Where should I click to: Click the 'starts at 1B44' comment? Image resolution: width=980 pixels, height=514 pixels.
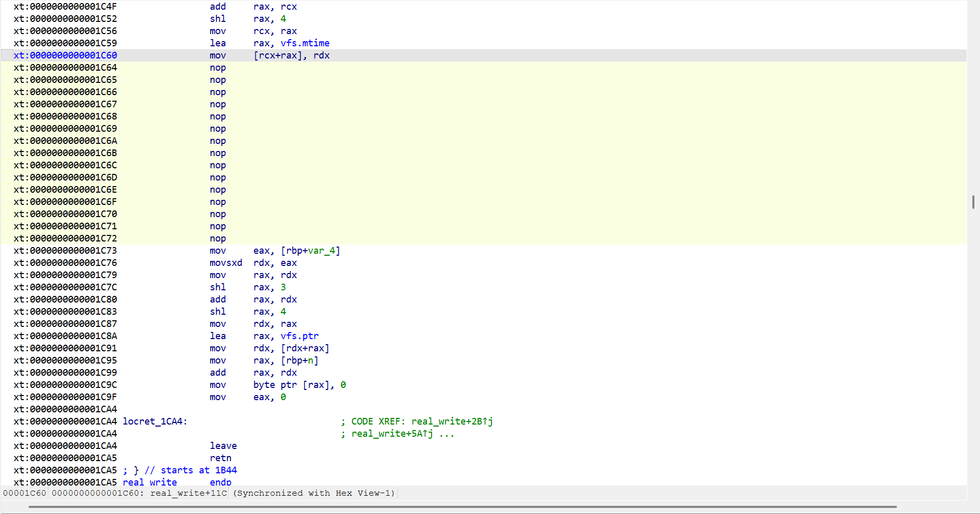pyautogui.click(x=191, y=470)
